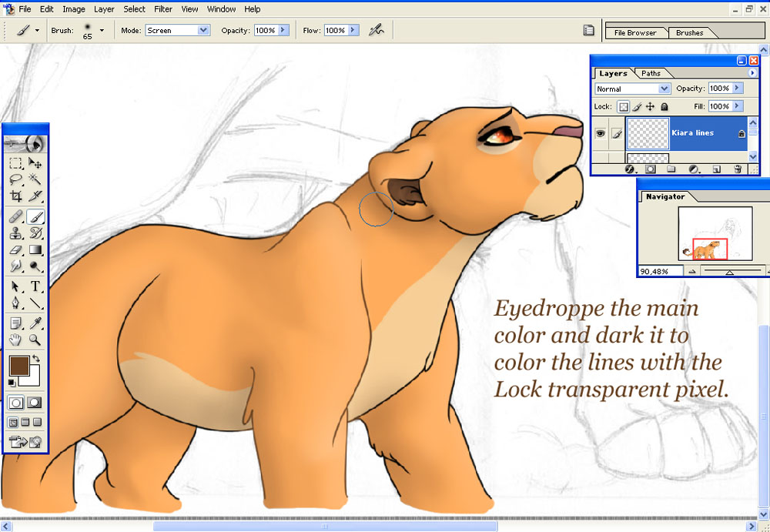Click the Navigator zoom slider handle
This screenshot has width=770, height=532.
coord(730,272)
